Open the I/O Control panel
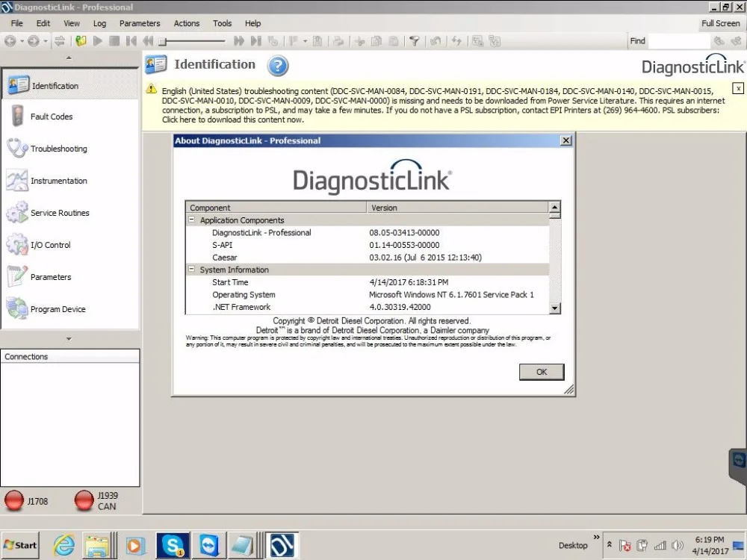Screen dimensions: 747x560 point(70,245)
